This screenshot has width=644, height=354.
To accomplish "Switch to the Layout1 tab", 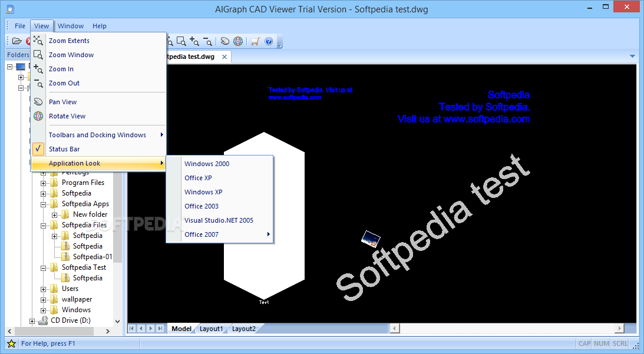I will (x=211, y=329).
